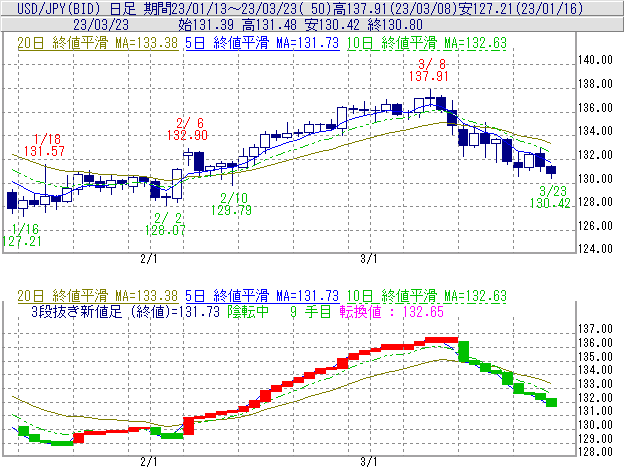Click the bottom chart 5日 MA=131.73 legend
This screenshot has width=624, height=475.
[262, 296]
